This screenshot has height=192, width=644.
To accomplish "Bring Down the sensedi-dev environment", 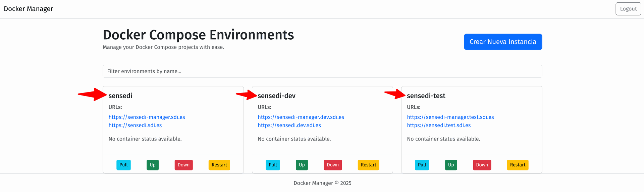I will pyautogui.click(x=333, y=165).
